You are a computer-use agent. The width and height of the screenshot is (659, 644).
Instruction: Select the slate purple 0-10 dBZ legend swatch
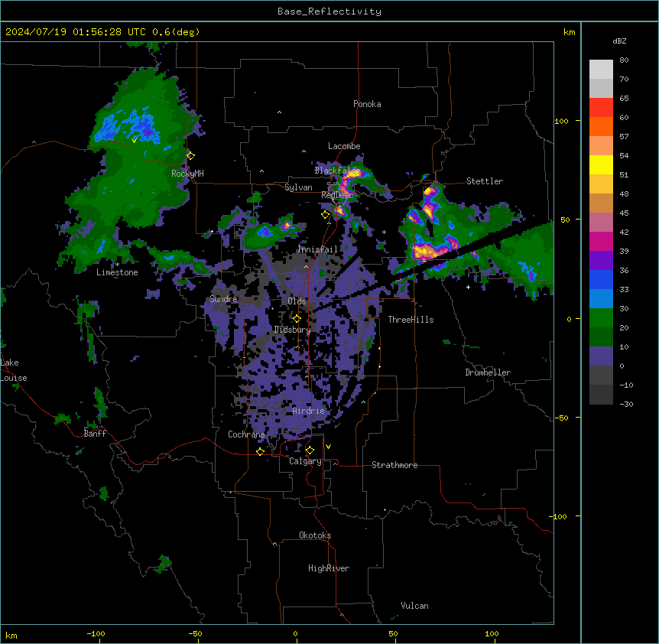(601, 356)
